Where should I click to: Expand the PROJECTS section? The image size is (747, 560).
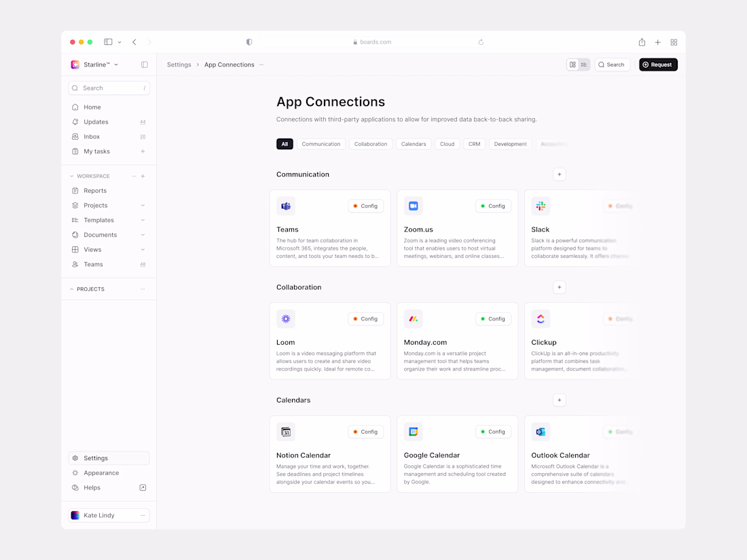tap(72, 289)
